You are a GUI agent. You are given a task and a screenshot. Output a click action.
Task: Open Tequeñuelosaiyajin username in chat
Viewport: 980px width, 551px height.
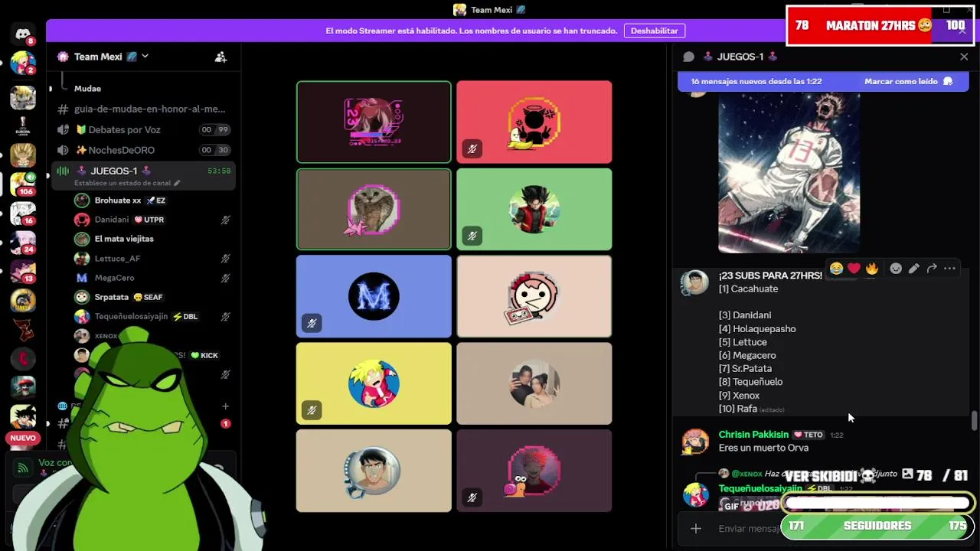760,488
